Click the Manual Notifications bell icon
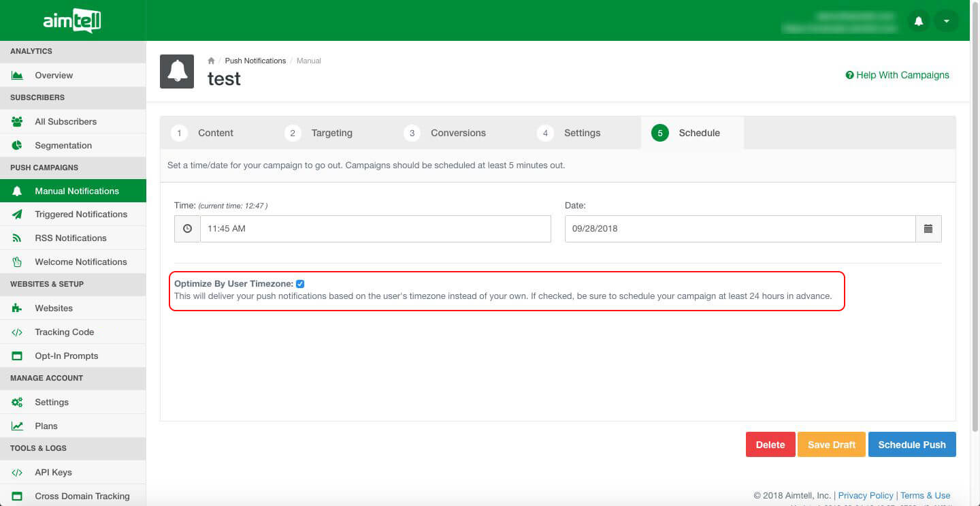The width and height of the screenshot is (980, 506). pyautogui.click(x=17, y=191)
